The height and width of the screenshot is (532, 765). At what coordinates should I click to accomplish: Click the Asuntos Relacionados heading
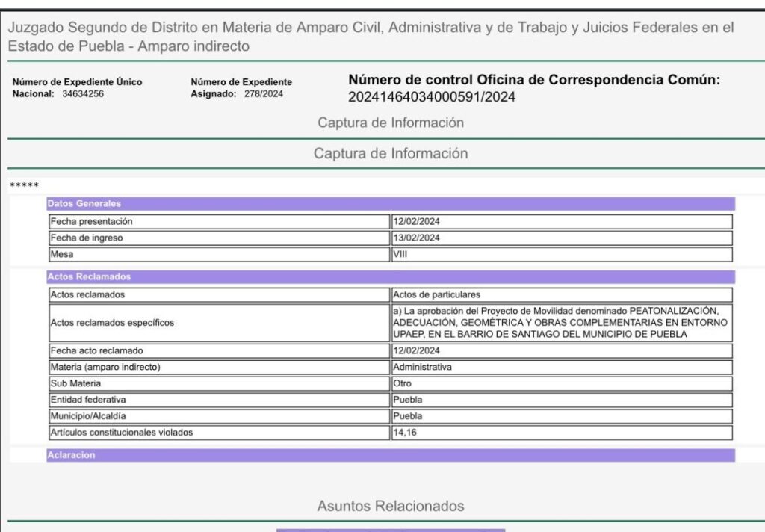point(390,506)
